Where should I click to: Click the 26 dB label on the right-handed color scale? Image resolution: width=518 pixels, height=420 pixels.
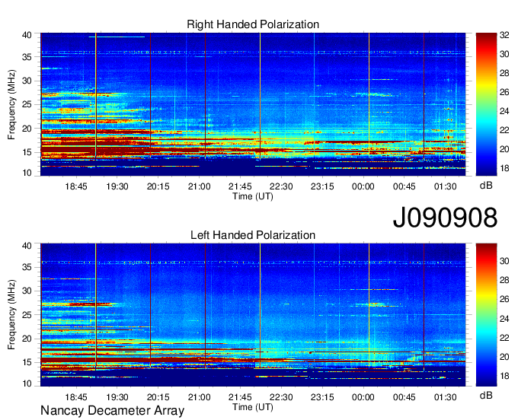coord(504,92)
